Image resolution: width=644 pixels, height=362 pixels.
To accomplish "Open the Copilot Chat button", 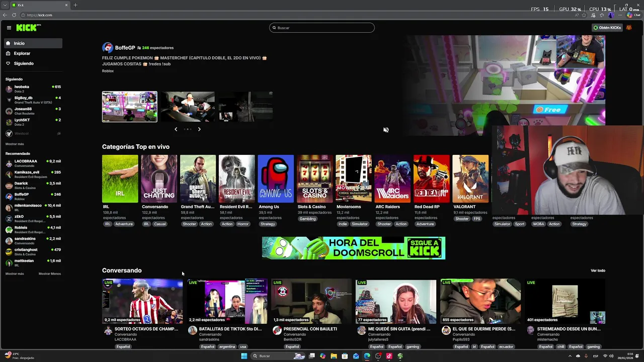I will [633, 15].
